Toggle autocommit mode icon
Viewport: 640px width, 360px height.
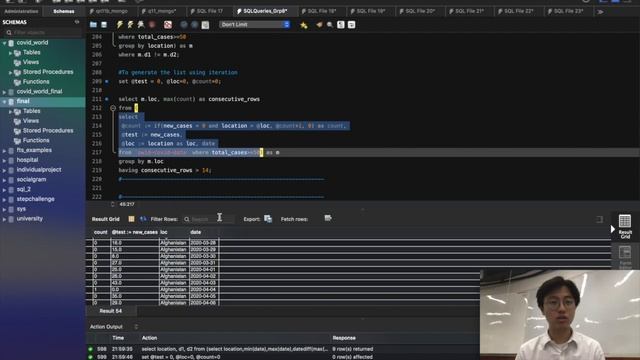(205, 25)
